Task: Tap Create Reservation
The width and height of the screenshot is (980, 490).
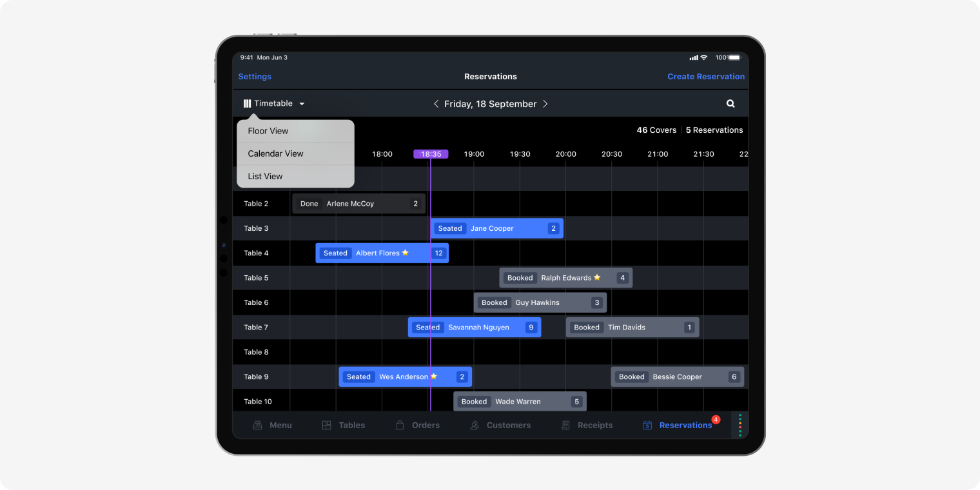Action: pos(706,77)
